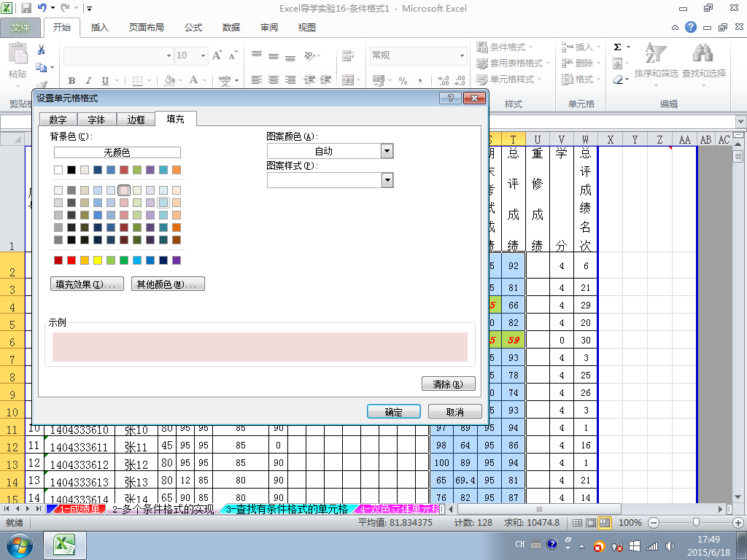
Task: Open the pattern style dropdown
Action: click(x=387, y=180)
